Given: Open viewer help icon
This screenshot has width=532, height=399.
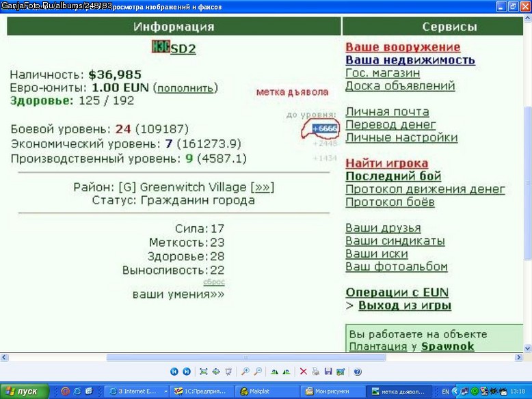Looking at the screenshot, I should click(357, 372).
